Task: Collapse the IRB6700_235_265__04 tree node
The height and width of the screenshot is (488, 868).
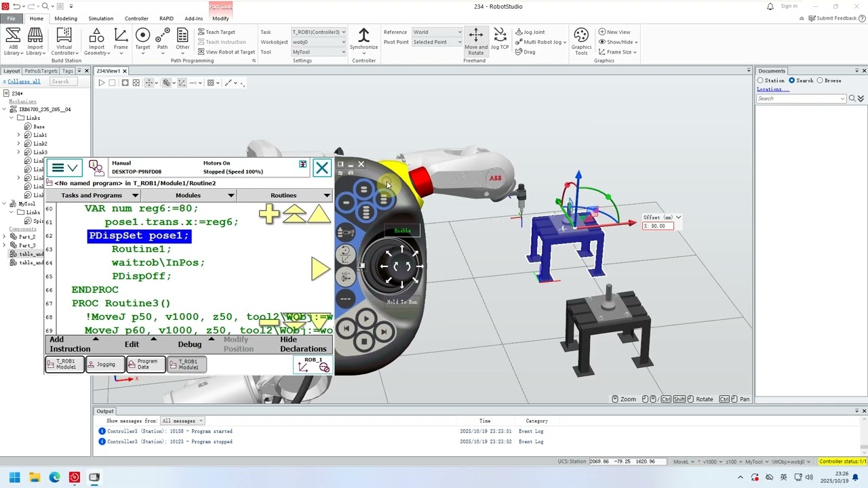Action: pyautogui.click(x=4, y=109)
